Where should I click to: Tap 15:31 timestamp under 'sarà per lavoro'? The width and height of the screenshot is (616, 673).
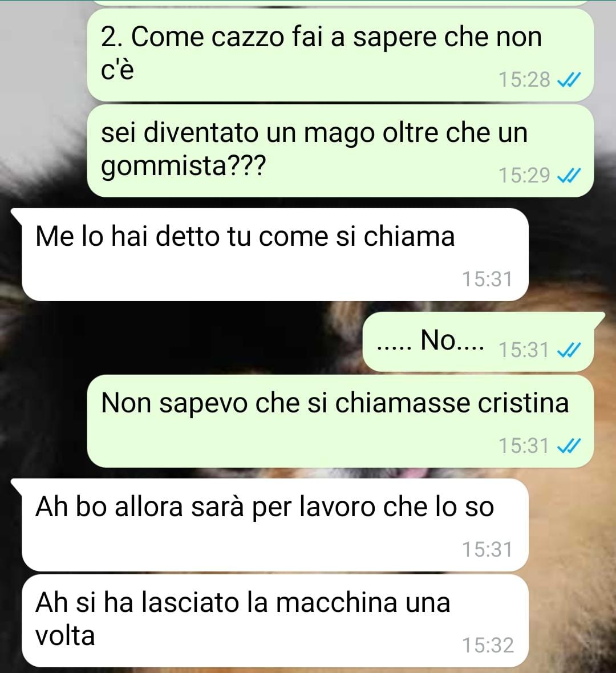click(487, 550)
